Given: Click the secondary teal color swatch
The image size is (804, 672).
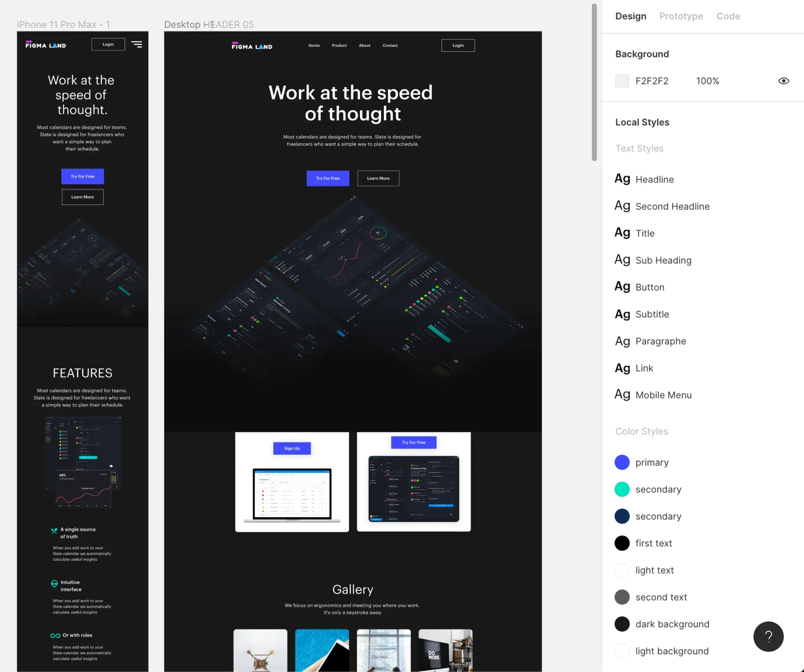Looking at the screenshot, I should click(x=622, y=489).
